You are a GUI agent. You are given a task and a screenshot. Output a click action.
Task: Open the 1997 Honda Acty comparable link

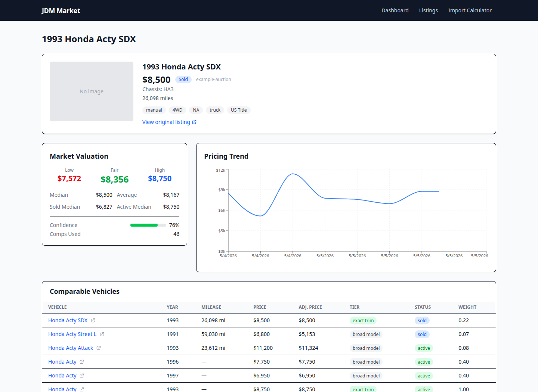pos(62,376)
